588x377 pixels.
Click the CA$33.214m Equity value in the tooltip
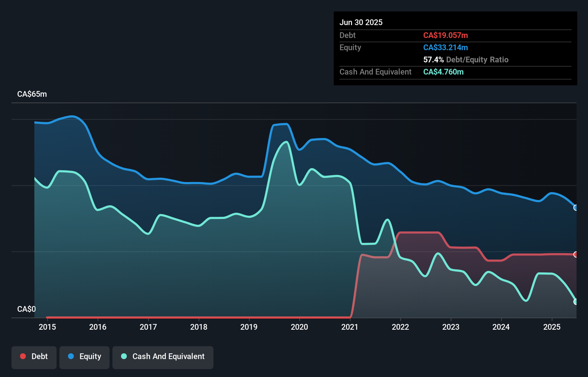pyautogui.click(x=445, y=47)
